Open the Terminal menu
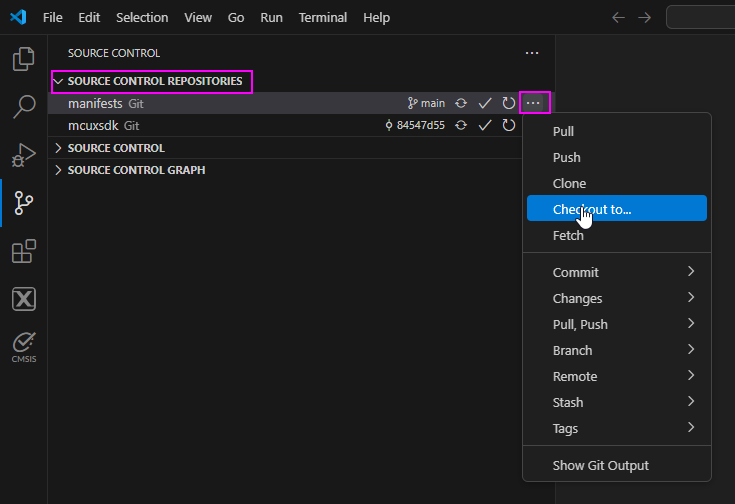The image size is (735, 504). pos(322,18)
